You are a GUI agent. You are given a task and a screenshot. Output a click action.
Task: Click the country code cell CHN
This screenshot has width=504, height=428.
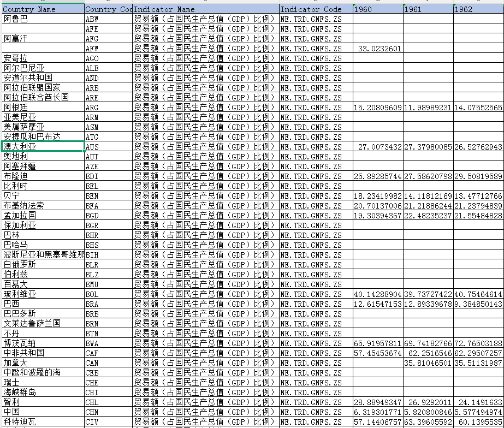point(108,412)
